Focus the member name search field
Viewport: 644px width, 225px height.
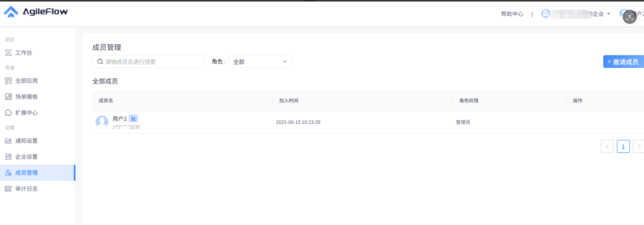tap(148, 62)
